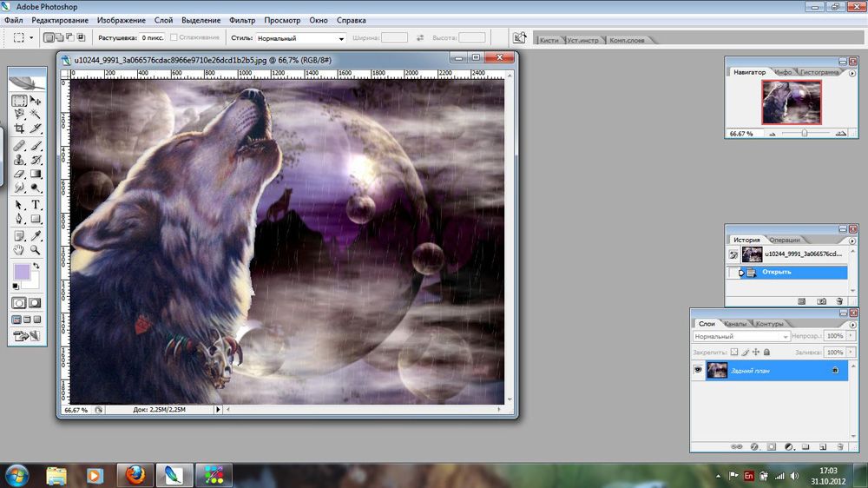Viewport: 868px width, 488px height.
Task: Click the foreground color swatch
Action: (x=22, y=272)
